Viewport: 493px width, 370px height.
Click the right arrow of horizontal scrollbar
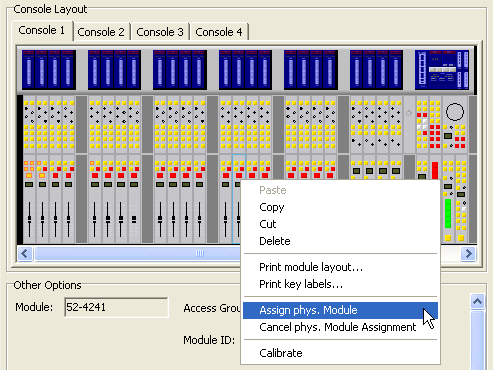click(469, 254)
